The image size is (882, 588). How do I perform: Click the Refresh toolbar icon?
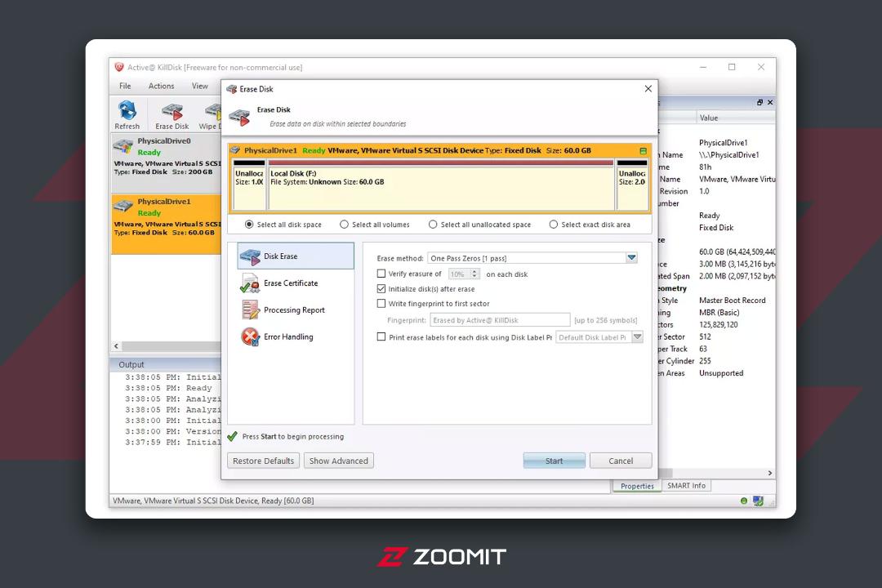click(127, 115)
